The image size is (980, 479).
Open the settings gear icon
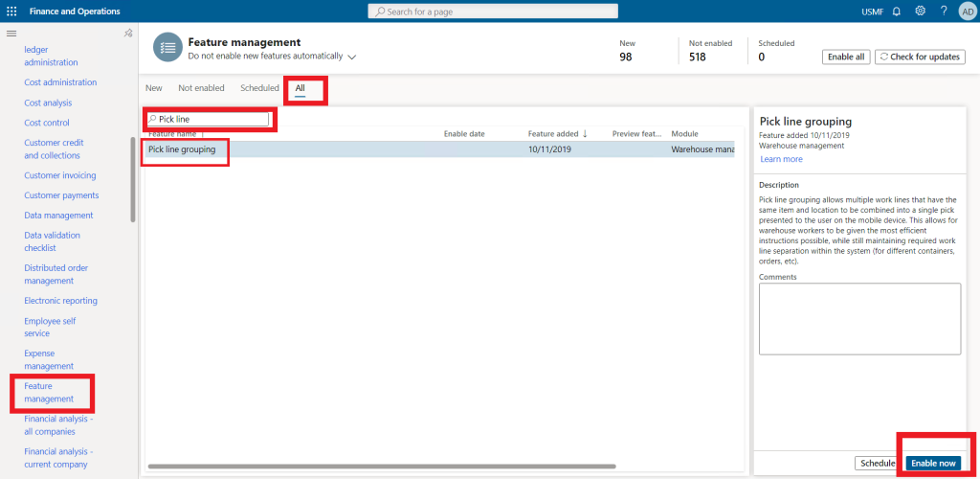coord(920,11)
